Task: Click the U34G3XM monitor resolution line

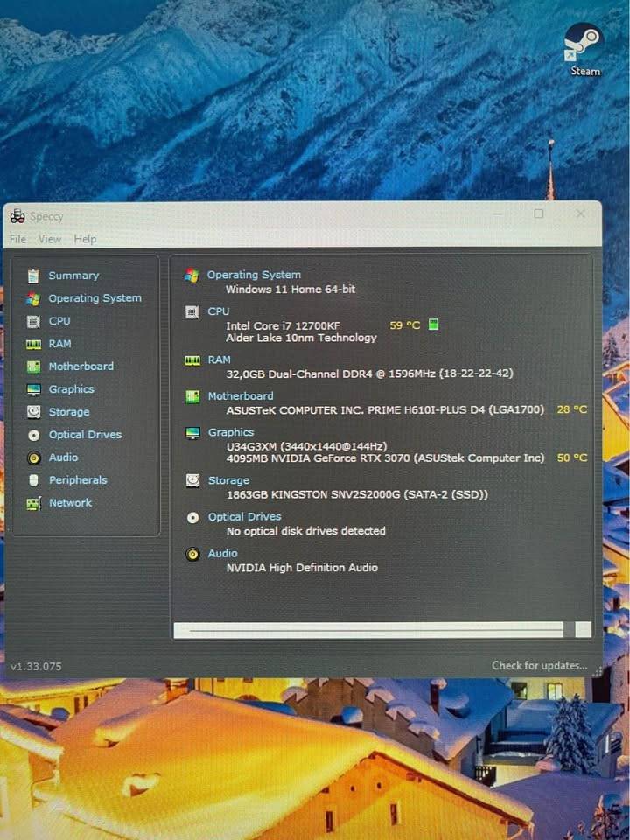Action: [306, 447]
